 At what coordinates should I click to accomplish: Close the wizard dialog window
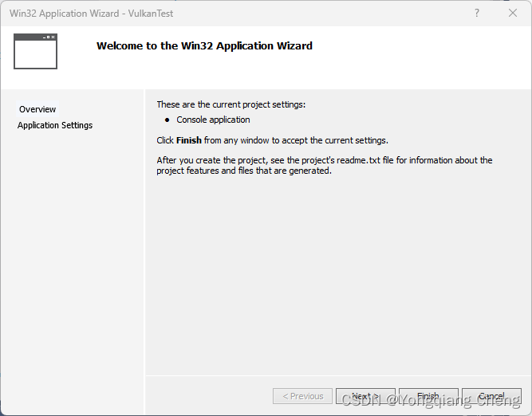click(513, 14)
